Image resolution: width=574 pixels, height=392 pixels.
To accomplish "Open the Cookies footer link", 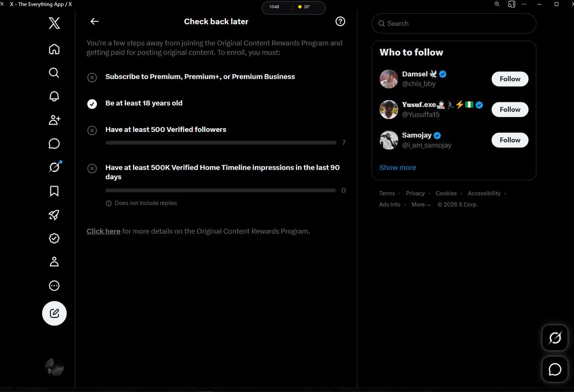I will click(446, 193).
